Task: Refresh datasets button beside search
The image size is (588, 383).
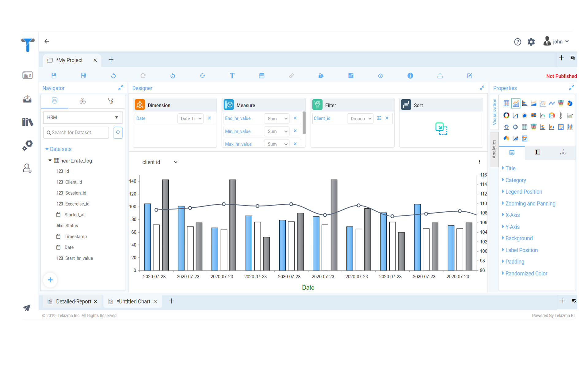Action: pos(118,133)
